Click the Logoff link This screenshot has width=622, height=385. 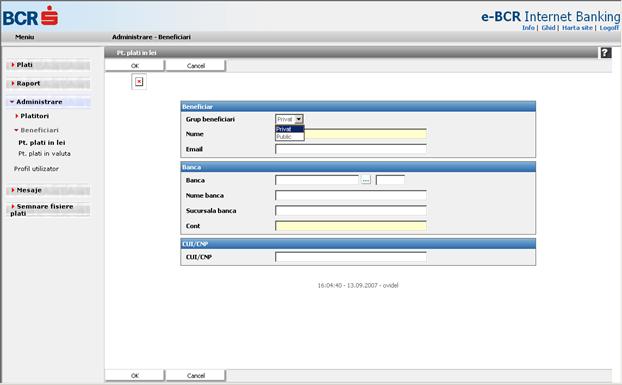tap(609, 28)
